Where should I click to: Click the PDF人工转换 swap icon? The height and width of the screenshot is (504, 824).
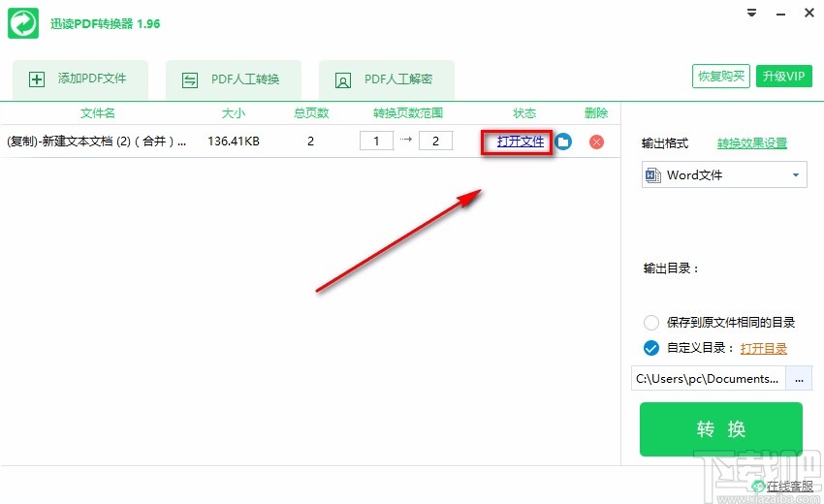pyautogui.click(x=190, y=80)
